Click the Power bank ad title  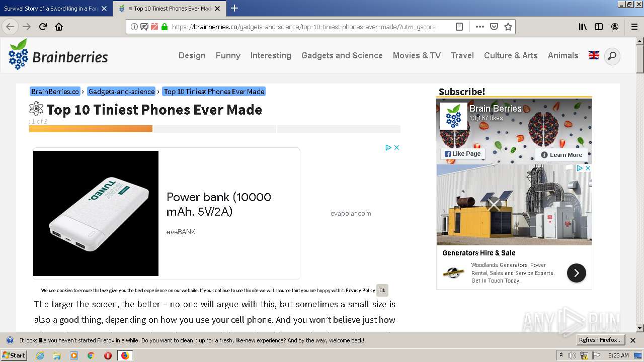(219, 204)
